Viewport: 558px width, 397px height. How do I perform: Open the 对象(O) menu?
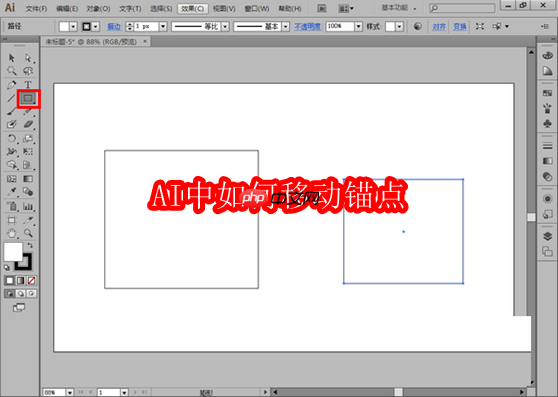pos(98,9)
